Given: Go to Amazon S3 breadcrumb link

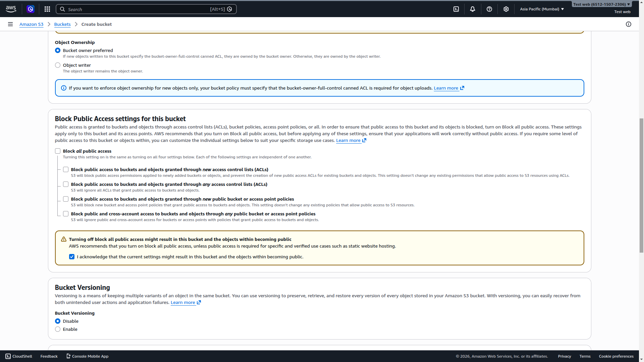Looking at the screenshot, I should click(x=31, y=24).
